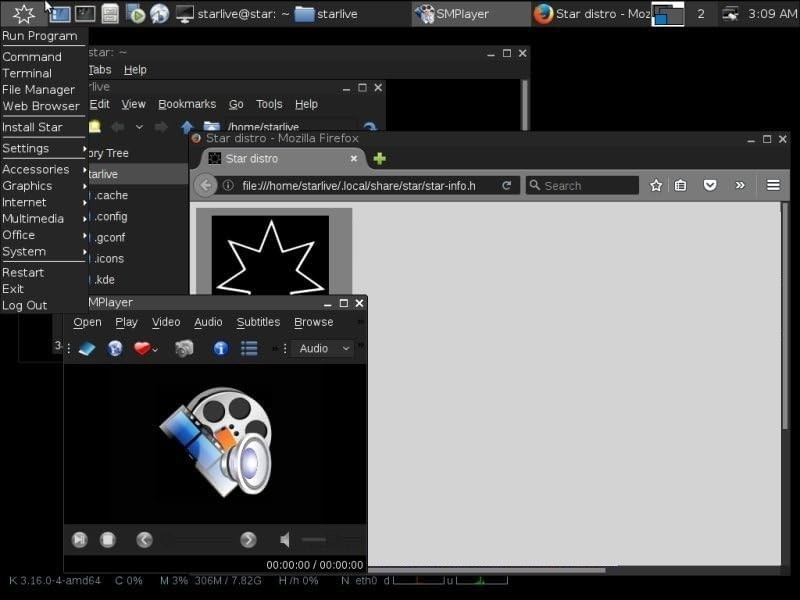
Task: Expand the System submenu
Action: (x=44, y=252)
